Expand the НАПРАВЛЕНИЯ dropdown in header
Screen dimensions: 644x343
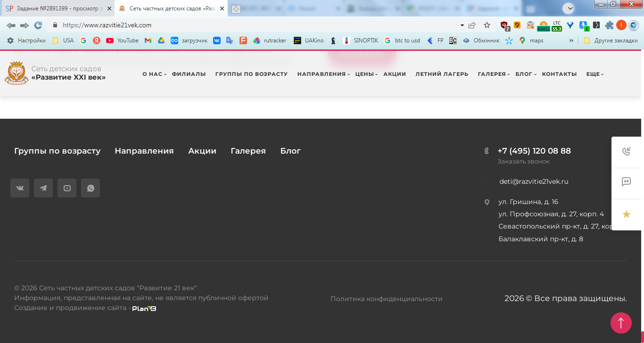pyautogui.click(x=323, y=74)
